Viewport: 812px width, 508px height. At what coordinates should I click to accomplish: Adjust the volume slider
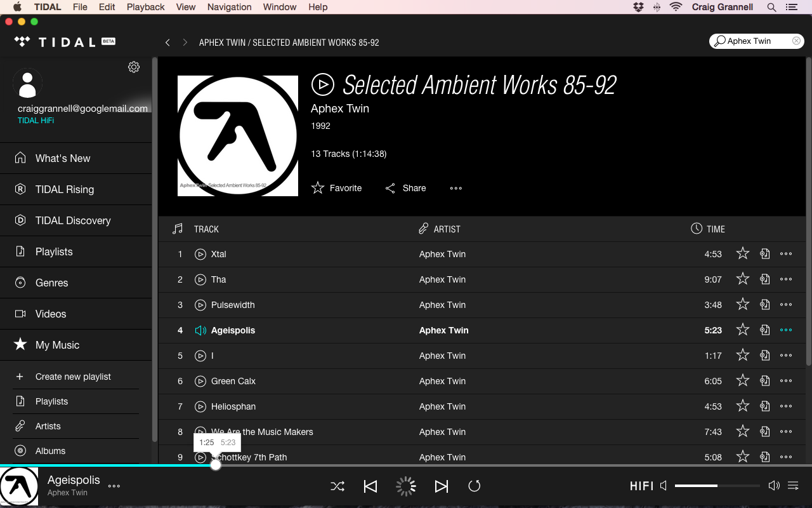pyautogui.click(x=717, y=486)
